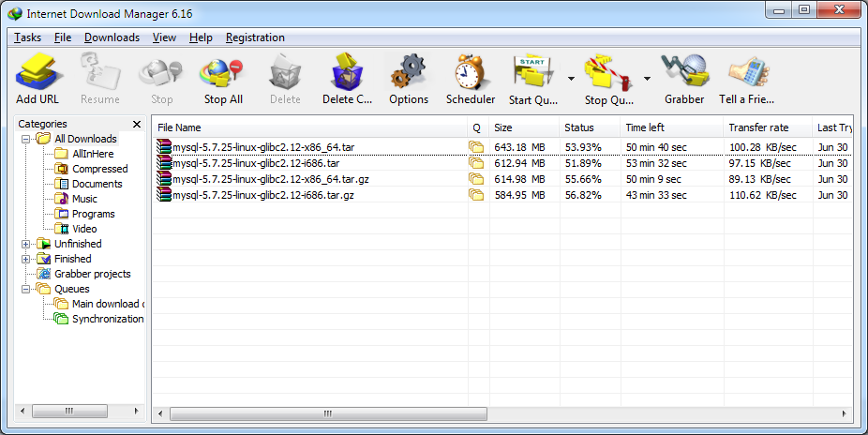This screenshot has width=868, height=435.
Task: Click the 100.28 KB/sec transfer rate cell
Action: click(762, 147)
